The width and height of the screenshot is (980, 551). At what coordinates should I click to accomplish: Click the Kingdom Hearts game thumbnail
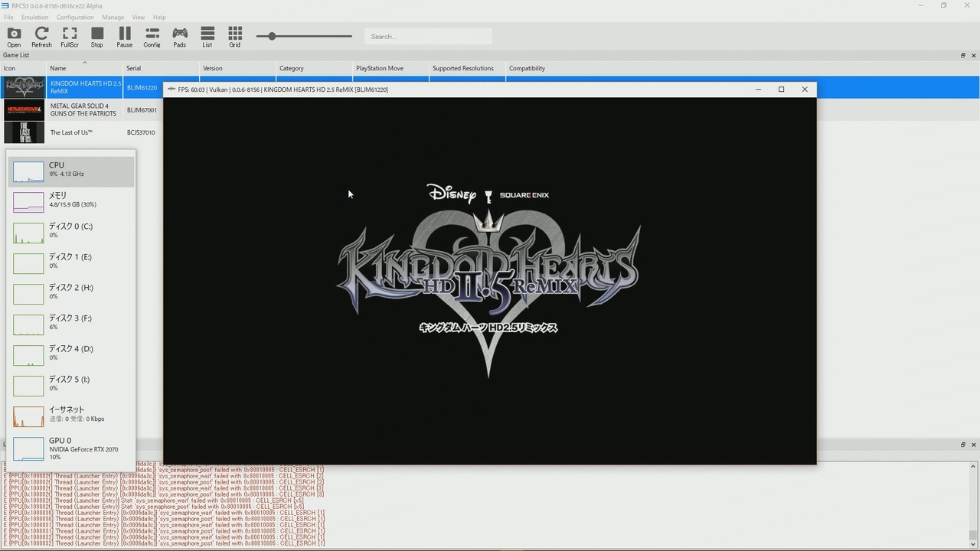24,87
